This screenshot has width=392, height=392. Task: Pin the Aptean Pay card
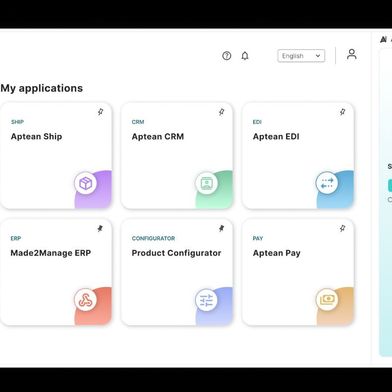342,228
